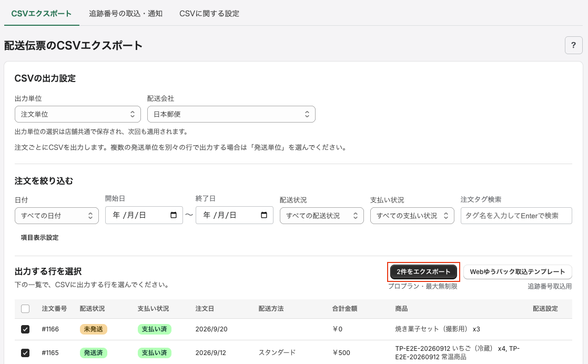
Task: Open CSVに関する設定 tab
Action: coord(209,14)
